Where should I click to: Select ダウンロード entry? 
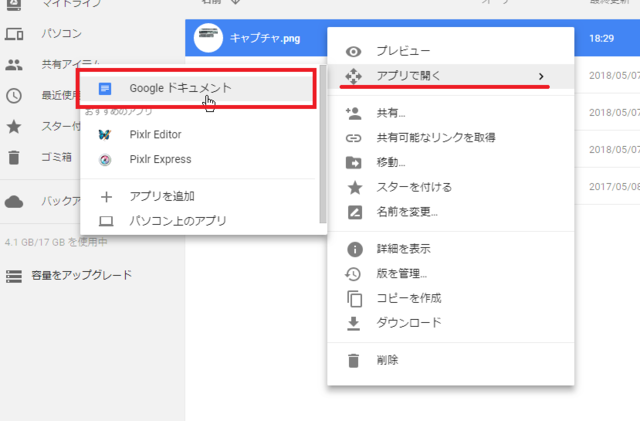pyautogui.click(x=409, y=323)
